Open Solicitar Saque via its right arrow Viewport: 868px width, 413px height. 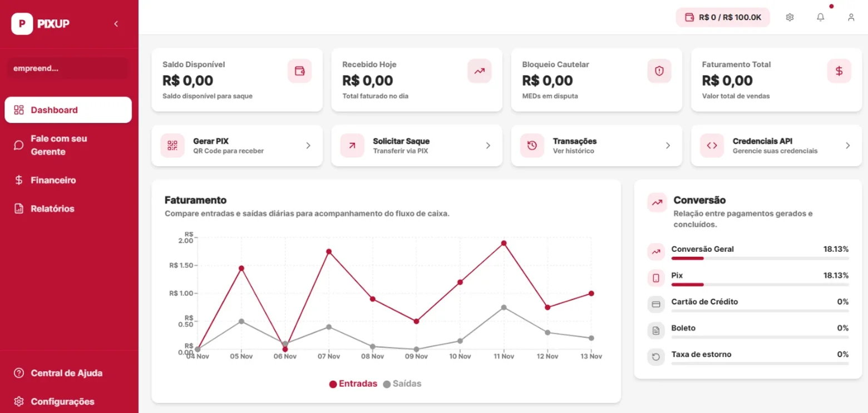[488, 146]
